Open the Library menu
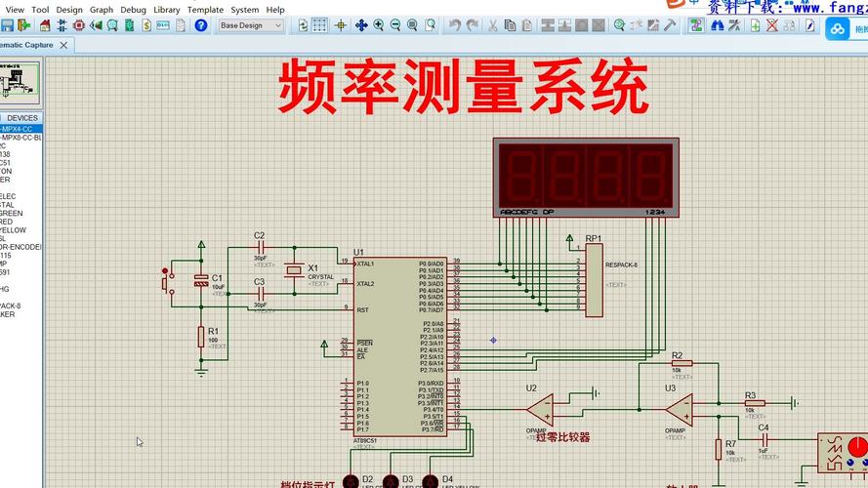This screenshot has height=488, width=868. click(x=167, y=10)
